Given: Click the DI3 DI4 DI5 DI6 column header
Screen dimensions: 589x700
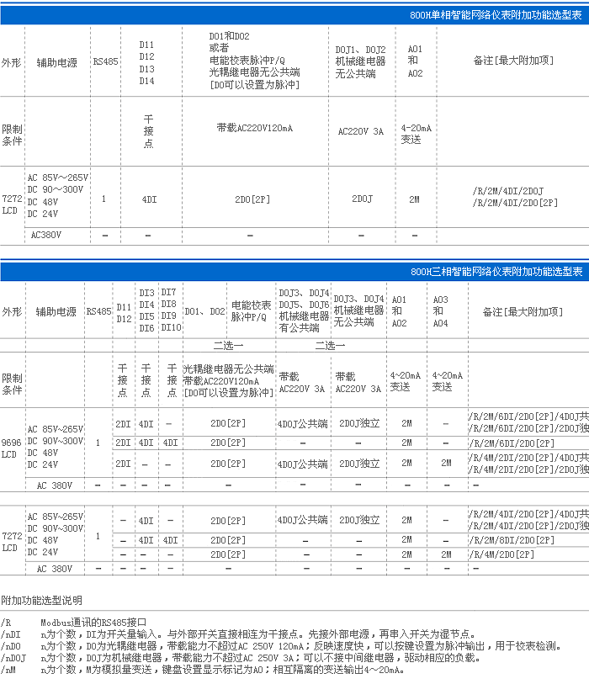Looking at the screenshot, I should pos(146,310).
